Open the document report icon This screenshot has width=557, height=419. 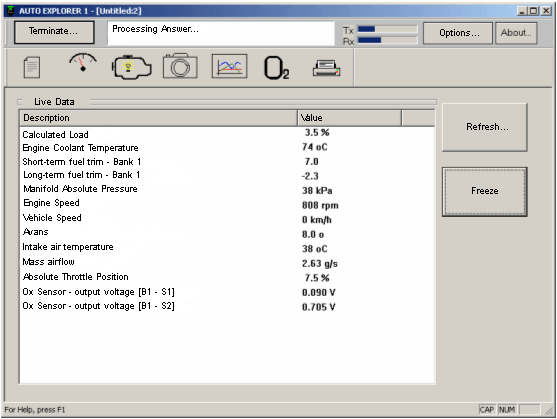tap(32, 67)
